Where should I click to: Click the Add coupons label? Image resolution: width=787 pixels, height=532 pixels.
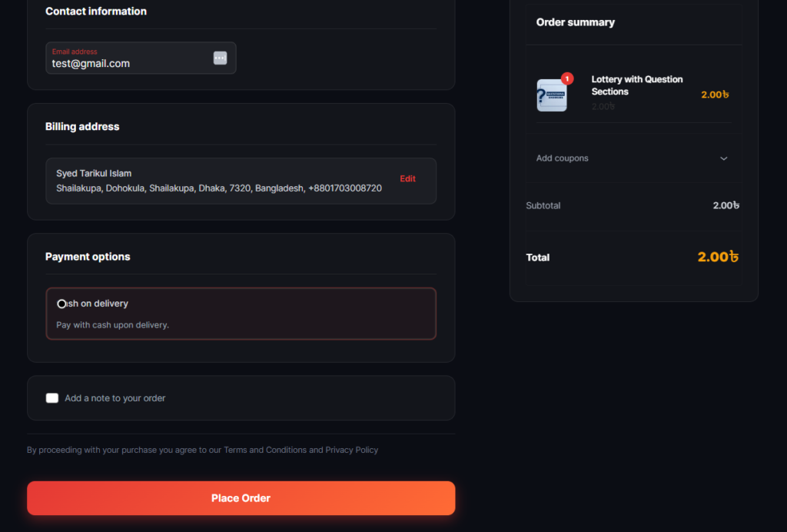click(x=562, y=158)
